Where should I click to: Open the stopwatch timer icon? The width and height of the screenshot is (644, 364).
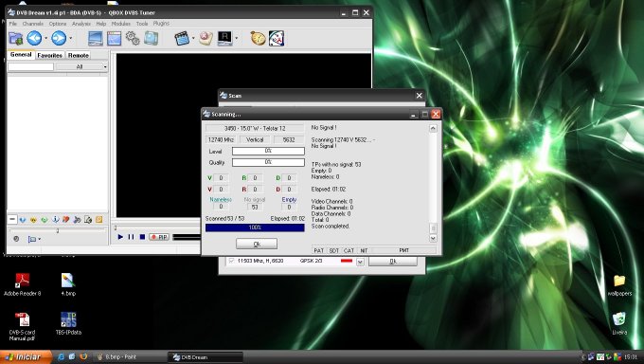pyautogui.click(x=259, y=38)
